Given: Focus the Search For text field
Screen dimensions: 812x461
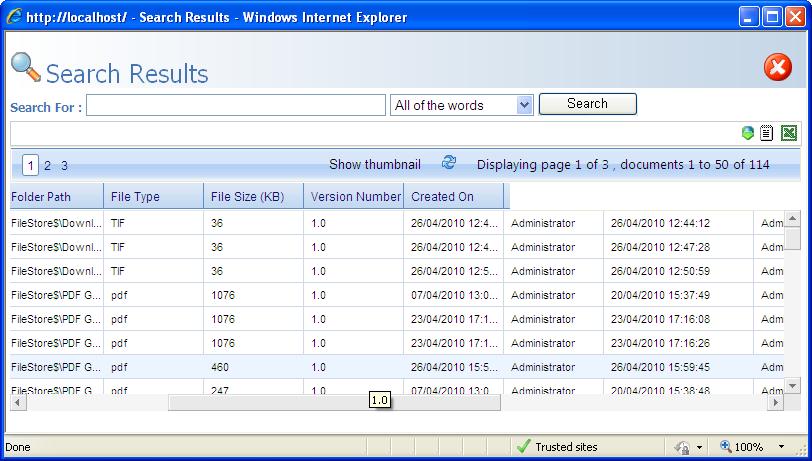Looking at the screenshot, I should [236, 105].
